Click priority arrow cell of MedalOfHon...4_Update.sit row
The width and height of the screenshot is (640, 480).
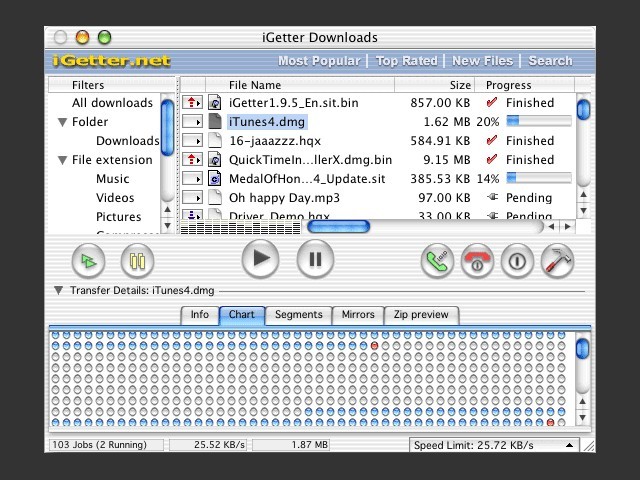tap(192, 179)
